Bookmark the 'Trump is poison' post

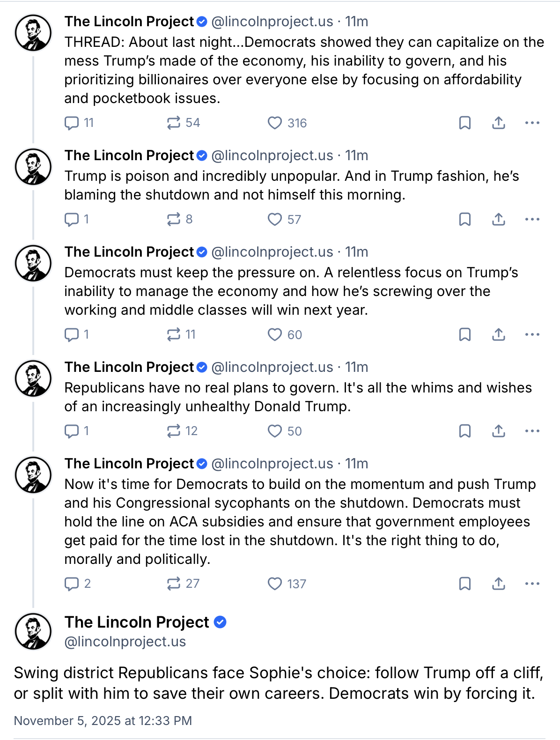point(464,219)
